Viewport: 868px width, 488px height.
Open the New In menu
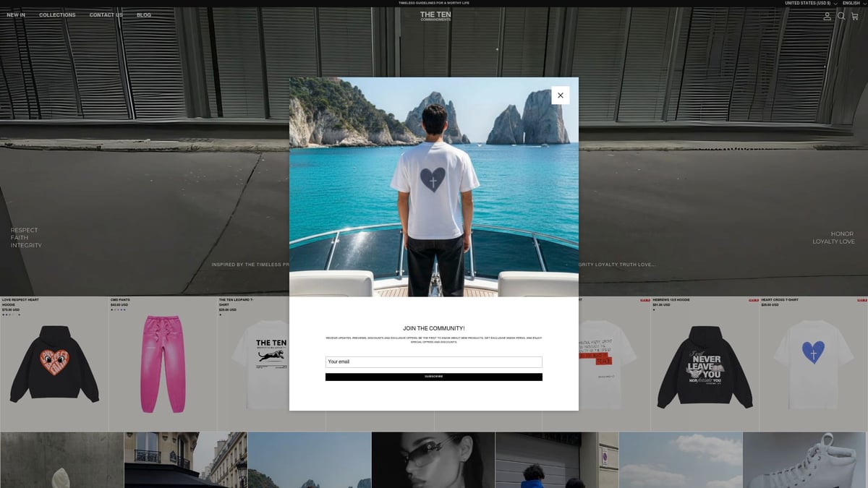coord(16,15)
